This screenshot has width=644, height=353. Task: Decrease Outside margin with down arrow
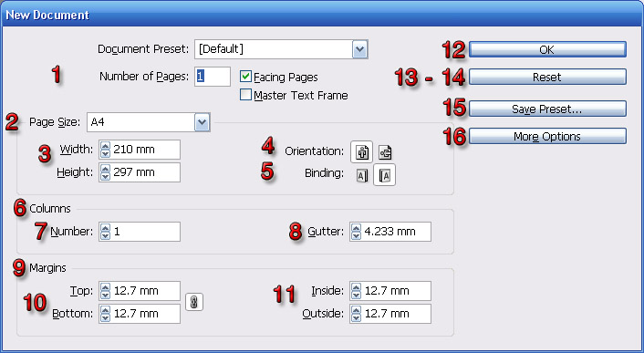(x=356, y=317)
